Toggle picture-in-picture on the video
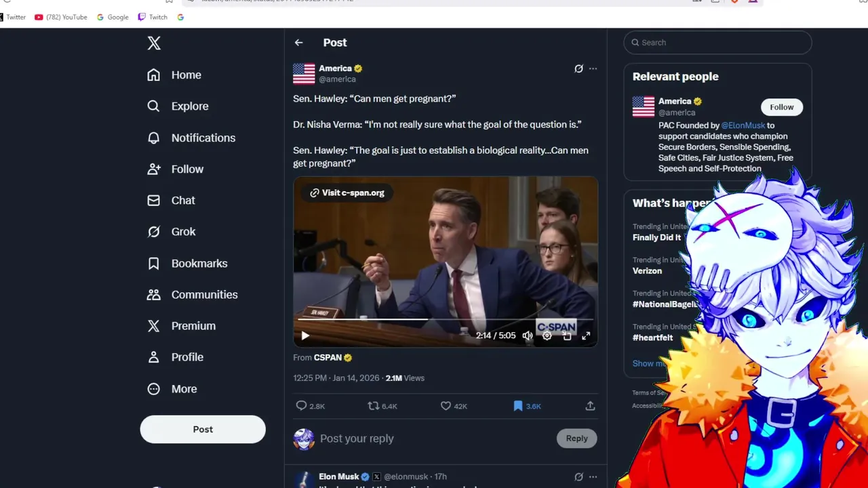 pyautogui.click(x=567, y=335)
